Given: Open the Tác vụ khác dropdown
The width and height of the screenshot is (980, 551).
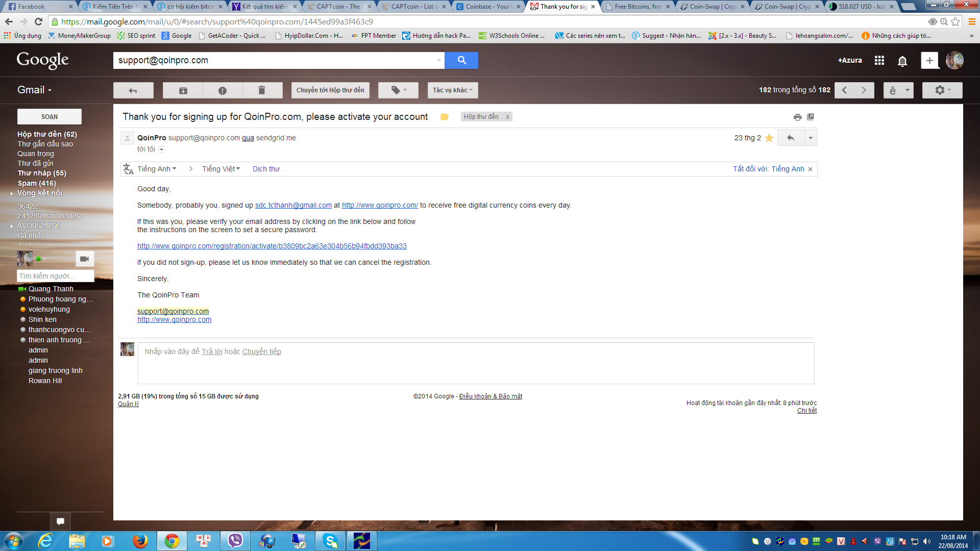Looking at the screenshot, I should point(452,90).
